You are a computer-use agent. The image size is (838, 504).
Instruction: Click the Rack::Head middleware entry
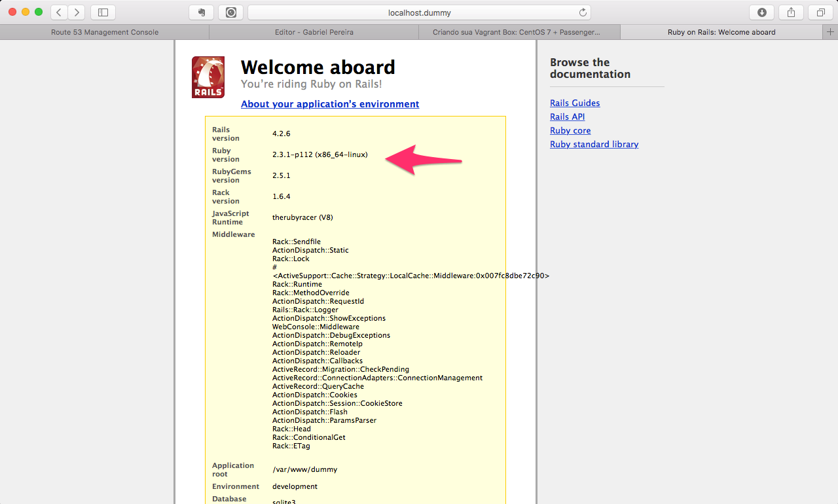(292, 429)
